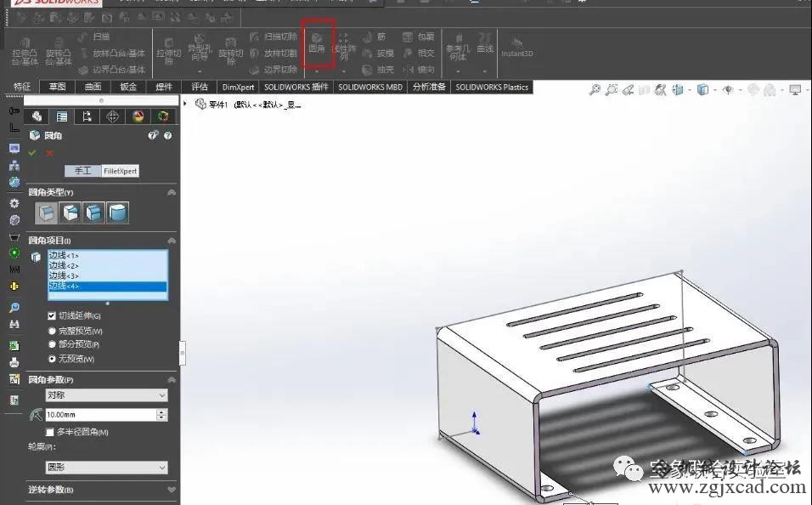
Task: Select the face fillet type icon
Action: tap(93, 213)
